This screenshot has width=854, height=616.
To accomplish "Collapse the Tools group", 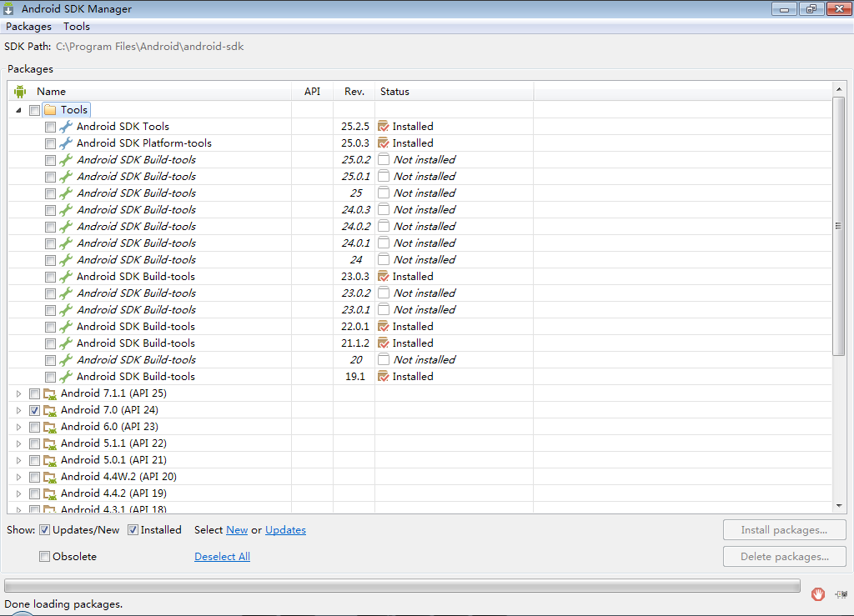I will (18, 111).
